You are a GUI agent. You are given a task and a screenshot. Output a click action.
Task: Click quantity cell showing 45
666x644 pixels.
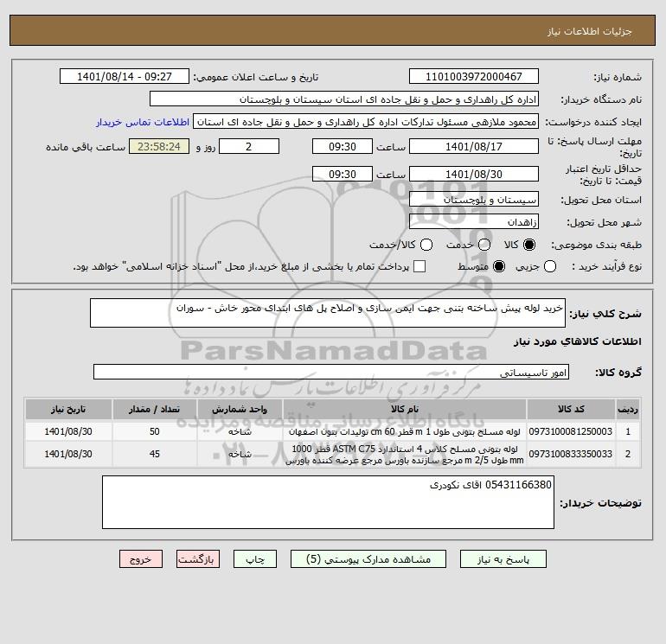[x=154, y=454]
